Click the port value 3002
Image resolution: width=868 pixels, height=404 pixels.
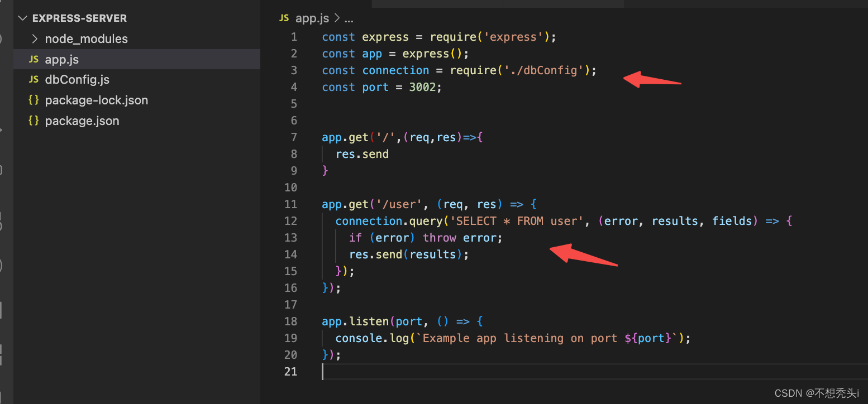coord(423,87)
